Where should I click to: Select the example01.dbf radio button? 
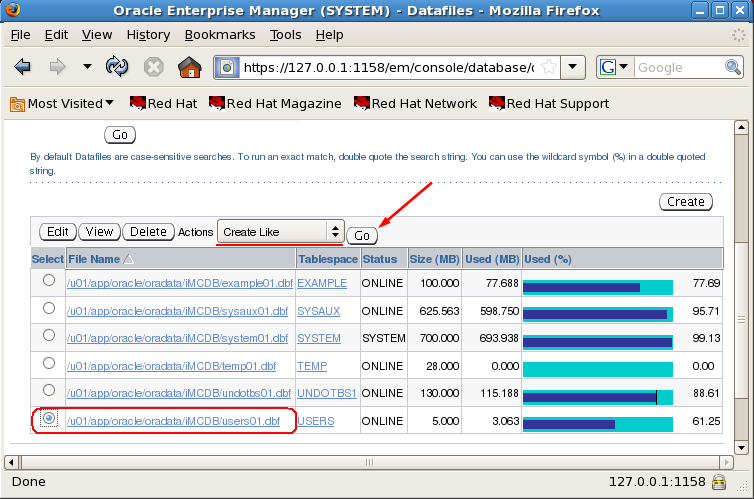49,280
